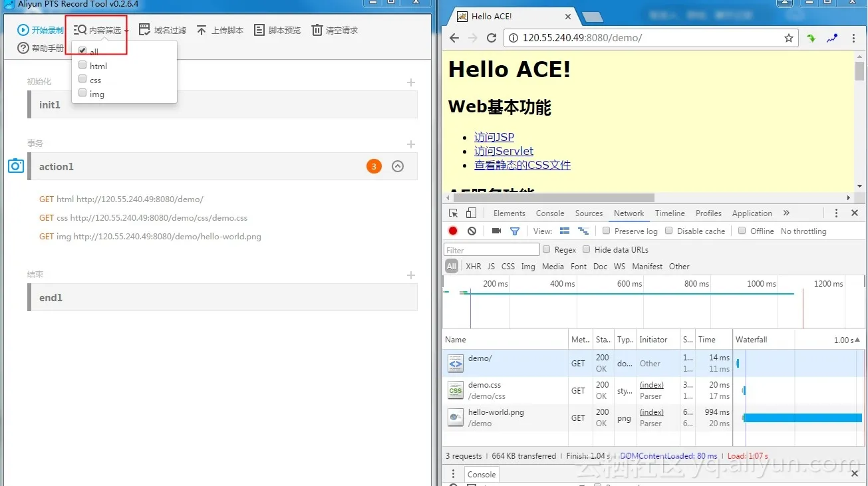Select the end1 block
The height and width of the screenshot is (486, 868).
coord(222,297)
